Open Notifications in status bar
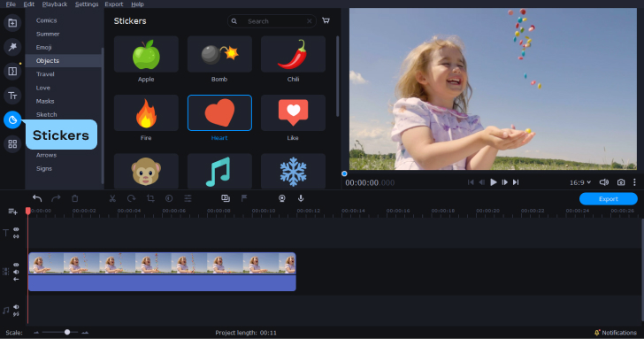 (616, 333)
